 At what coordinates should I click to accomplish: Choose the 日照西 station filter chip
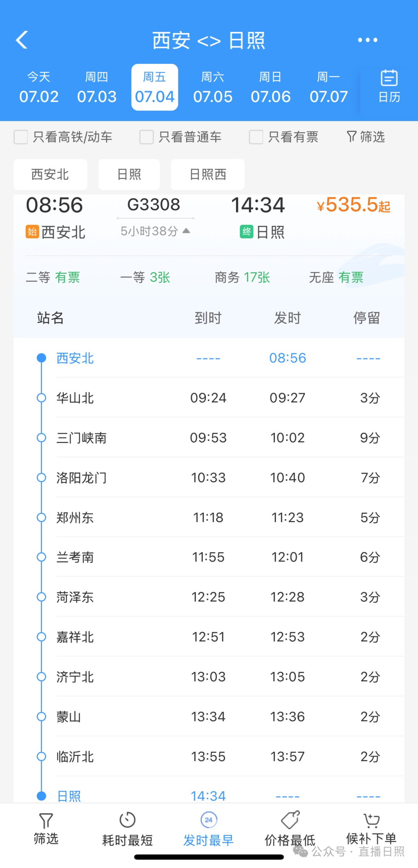(207, 174)
